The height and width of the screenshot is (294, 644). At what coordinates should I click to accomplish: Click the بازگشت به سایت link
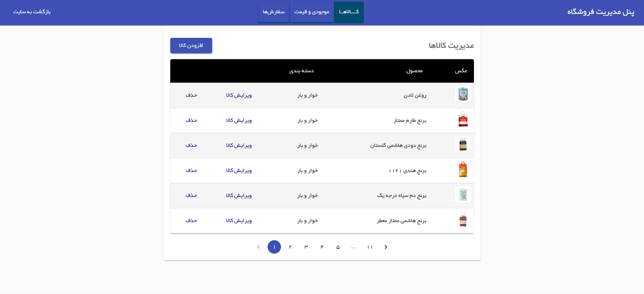point(32,12)
